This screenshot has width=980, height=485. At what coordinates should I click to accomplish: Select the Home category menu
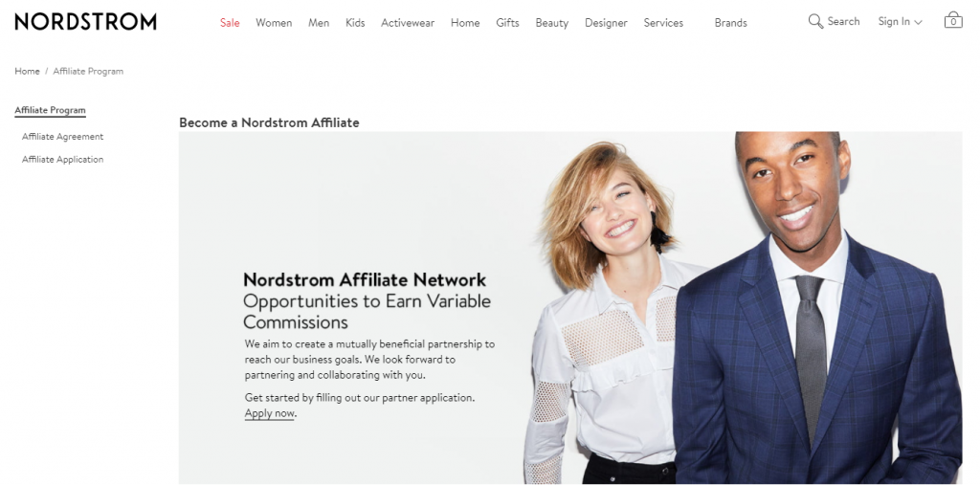click(465, 23)
